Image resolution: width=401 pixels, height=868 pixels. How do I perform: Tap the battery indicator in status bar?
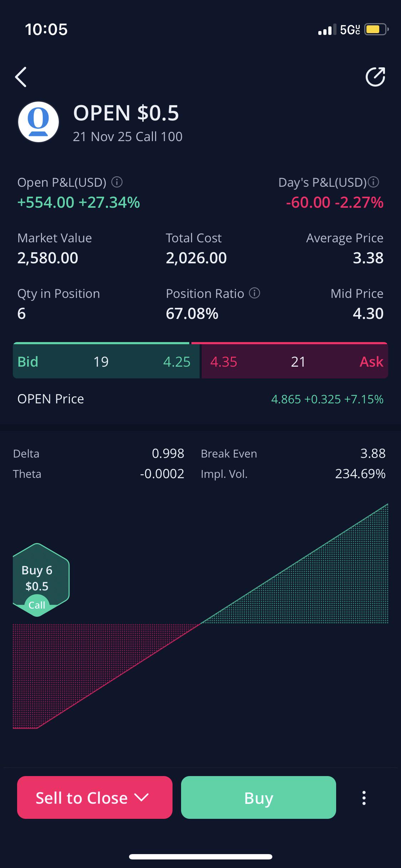[376, 29]
